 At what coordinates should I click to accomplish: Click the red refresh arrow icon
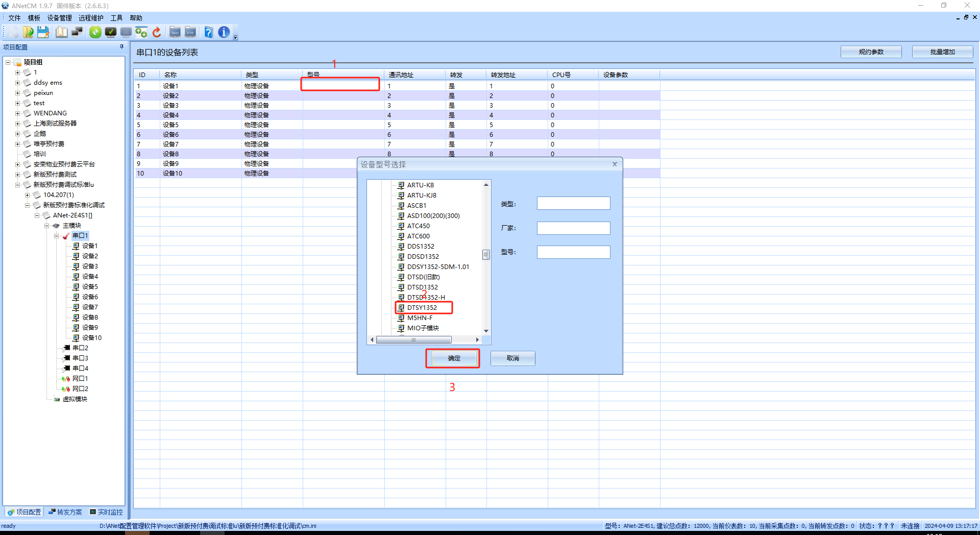[157, 32]
